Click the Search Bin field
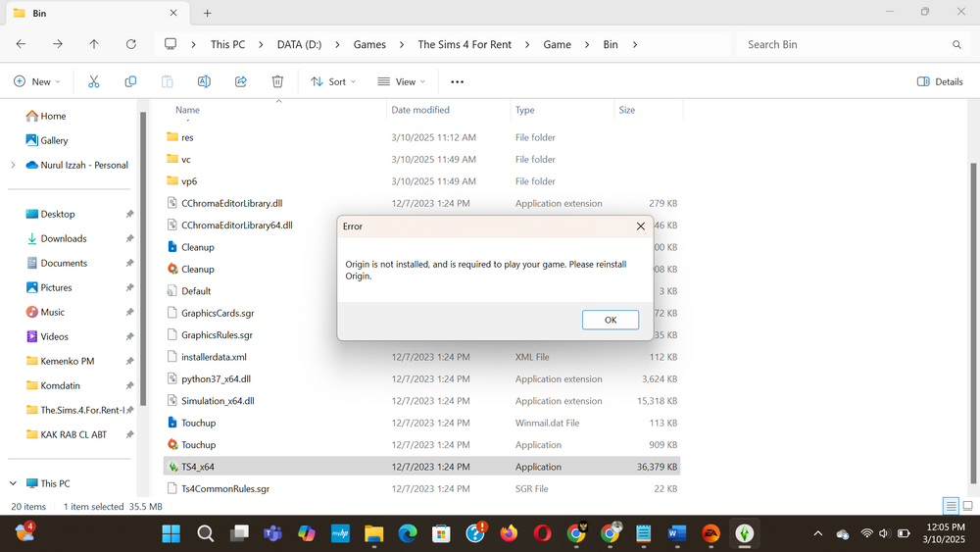This screenshot has height=552, width=980. click(854, 44)
